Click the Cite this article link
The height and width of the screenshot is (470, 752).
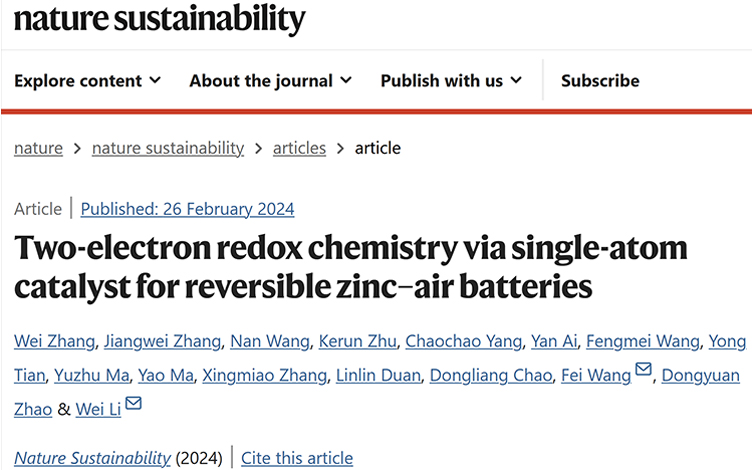click(x=297, y=458)
